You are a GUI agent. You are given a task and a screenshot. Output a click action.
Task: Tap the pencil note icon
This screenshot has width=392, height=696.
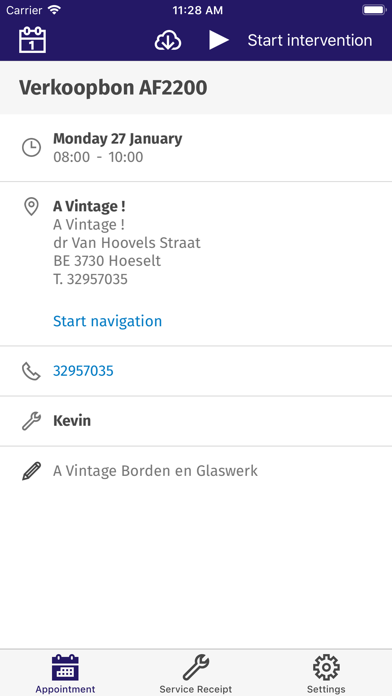[32, 471]
